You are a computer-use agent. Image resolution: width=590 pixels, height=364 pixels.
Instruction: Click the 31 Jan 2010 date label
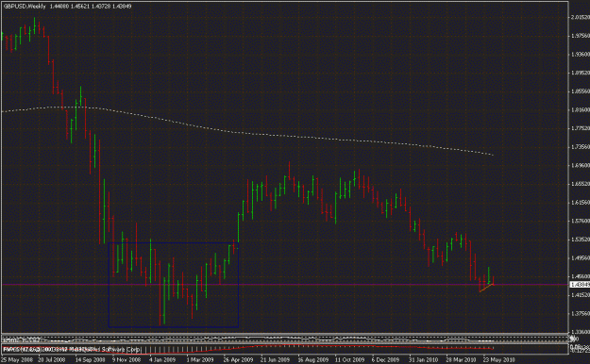coord(423,360)
